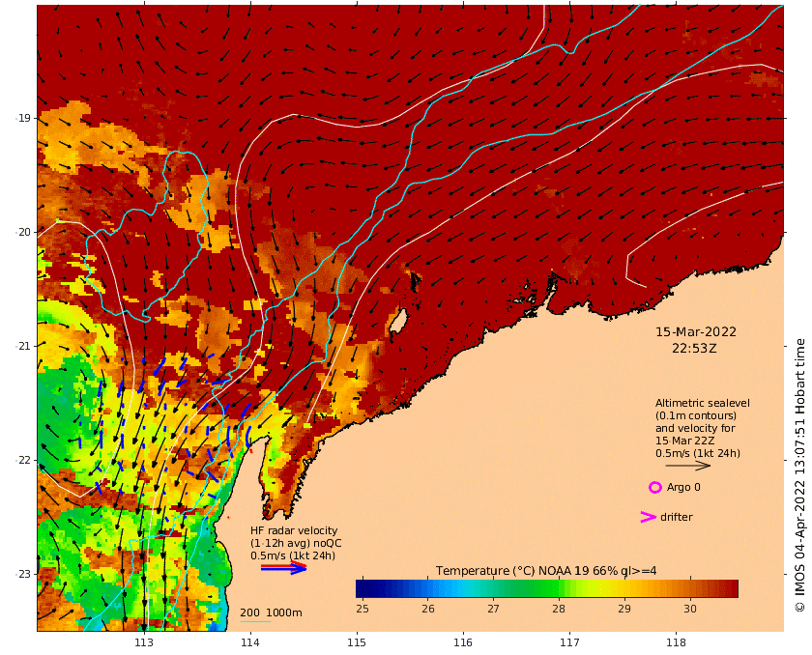812x655 pixels.
Task: Click the colorbar tick label '26'
Action: point(427,609)
